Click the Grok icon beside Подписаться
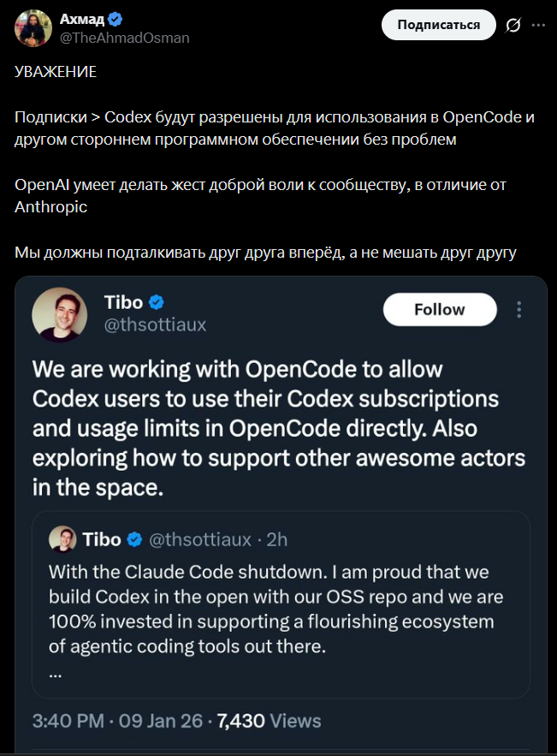557x756 pixels. point(513,25)
